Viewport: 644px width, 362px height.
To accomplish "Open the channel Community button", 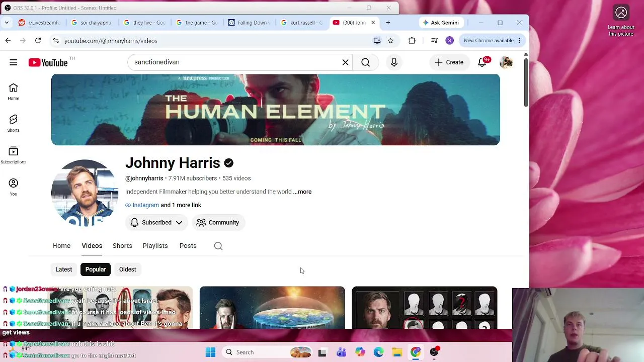I will point(218,223).
